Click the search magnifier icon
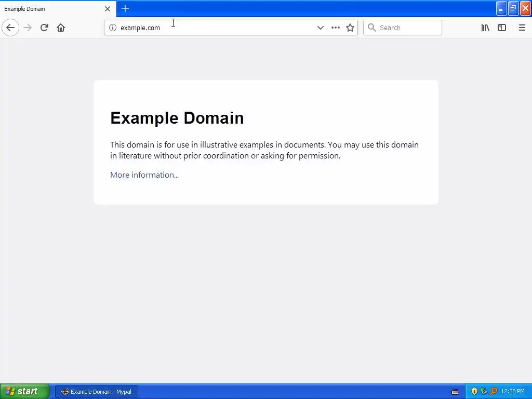Viewport: 532px width, 399px height. pos(372,28)
